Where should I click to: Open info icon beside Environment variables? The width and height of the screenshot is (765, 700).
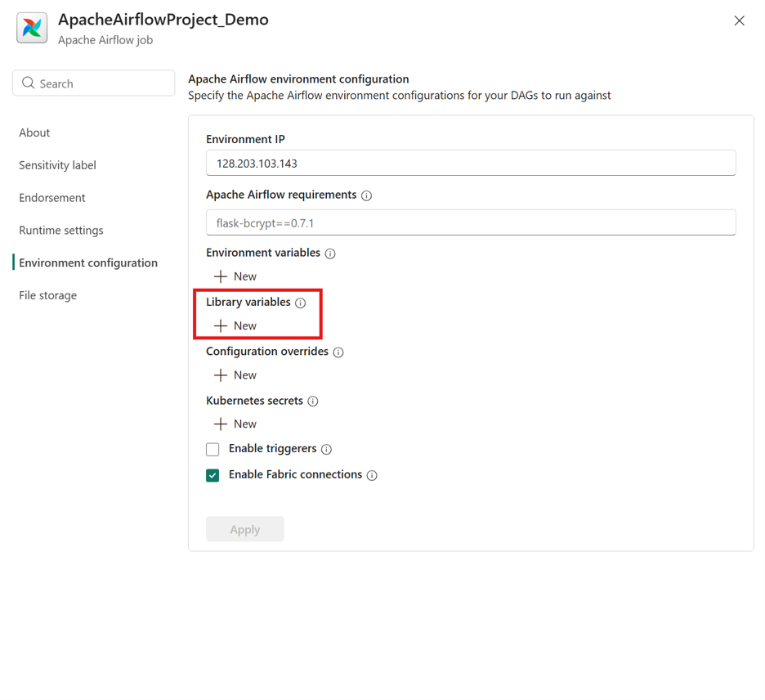coord(330,254)
